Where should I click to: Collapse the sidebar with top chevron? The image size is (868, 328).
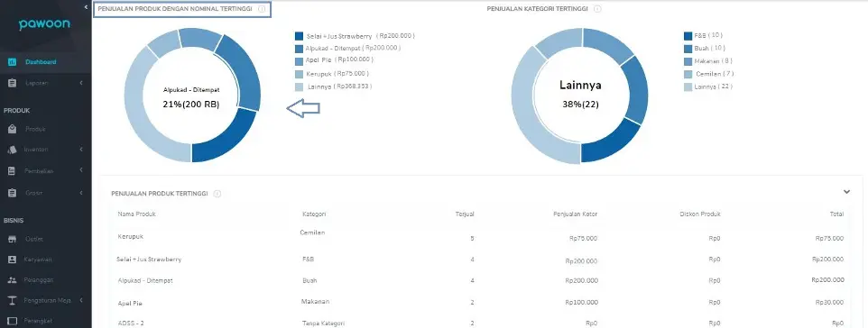click(86, 7)
